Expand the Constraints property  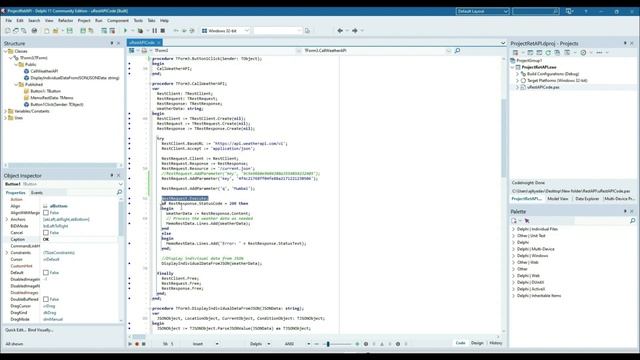tap(7, 253)
